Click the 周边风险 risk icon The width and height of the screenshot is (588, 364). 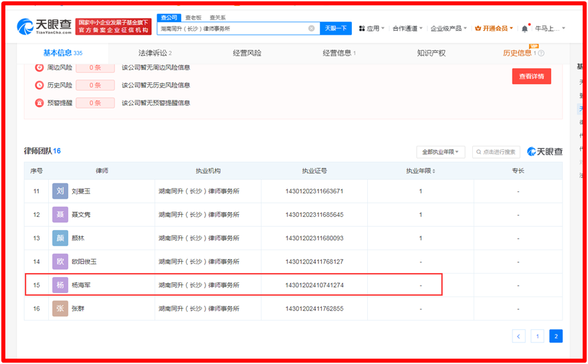coord(39,68)
